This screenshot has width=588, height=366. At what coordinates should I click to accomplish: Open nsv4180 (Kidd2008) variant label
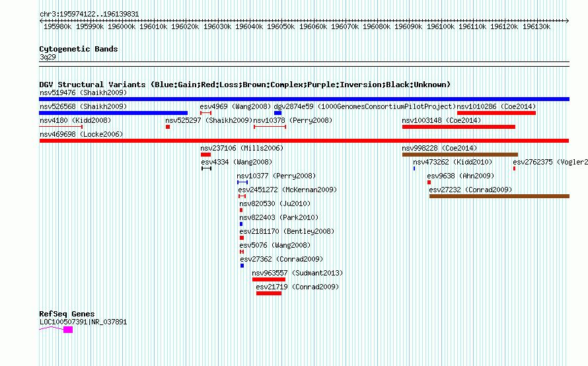coord(75,120)
